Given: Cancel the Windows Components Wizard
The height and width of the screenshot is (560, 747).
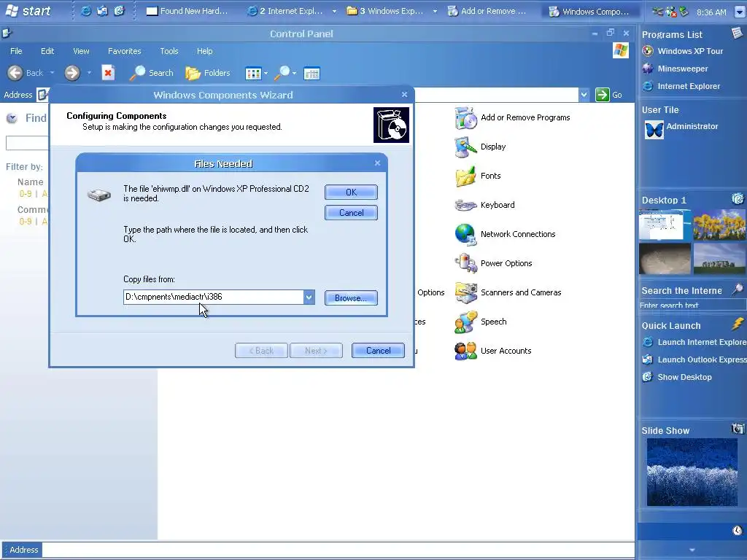Looking at the screenshot, I should 379,351.
